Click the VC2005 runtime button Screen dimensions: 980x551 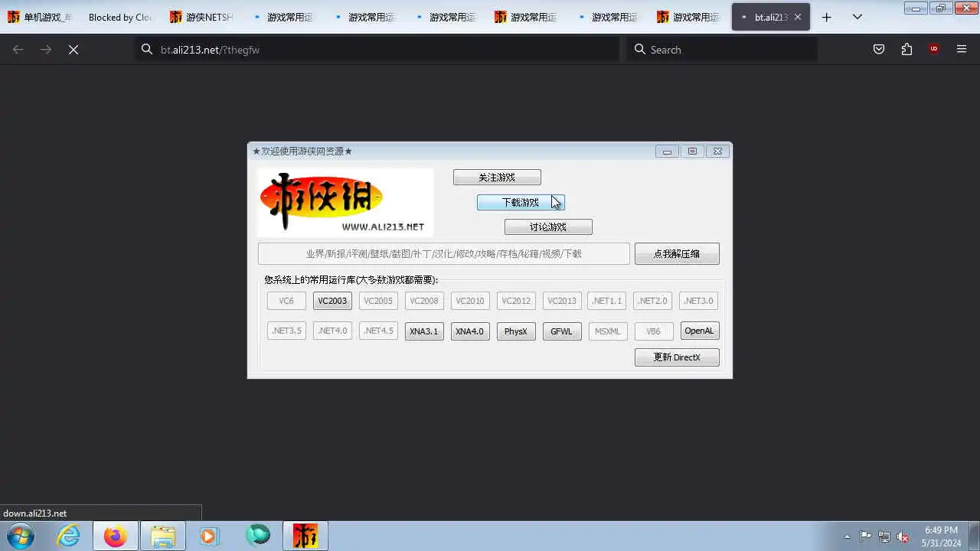(x=378, y=301)
